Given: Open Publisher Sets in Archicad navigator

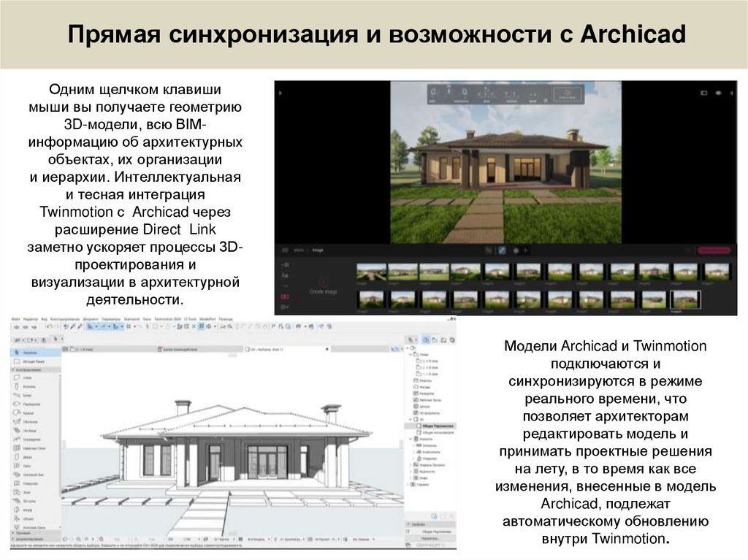Looking at the screenshot, I should pyautogui.click(x=452, y=340).
